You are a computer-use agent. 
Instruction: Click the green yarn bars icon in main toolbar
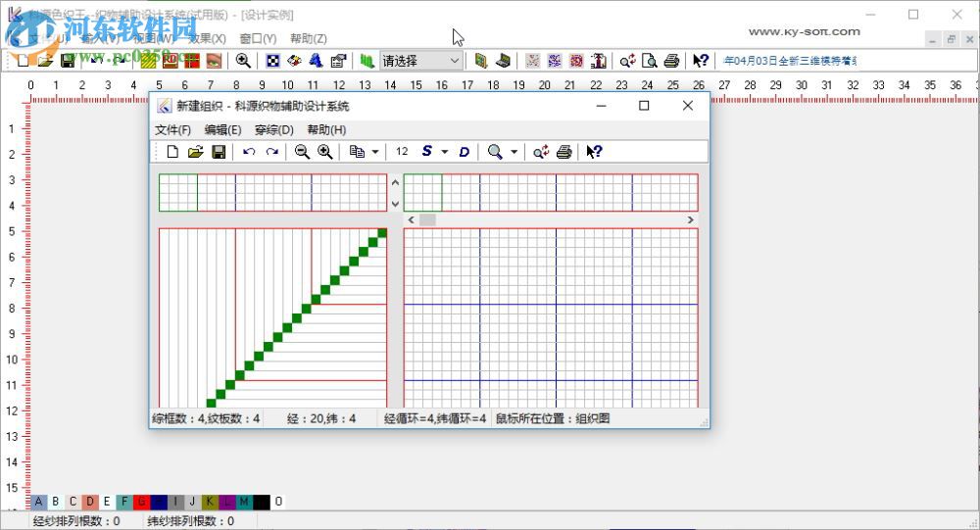pos(367,61)
